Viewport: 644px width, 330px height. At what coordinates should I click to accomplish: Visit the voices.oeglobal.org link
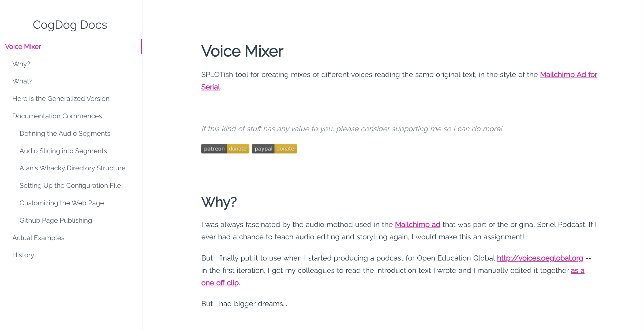point(540,258)
